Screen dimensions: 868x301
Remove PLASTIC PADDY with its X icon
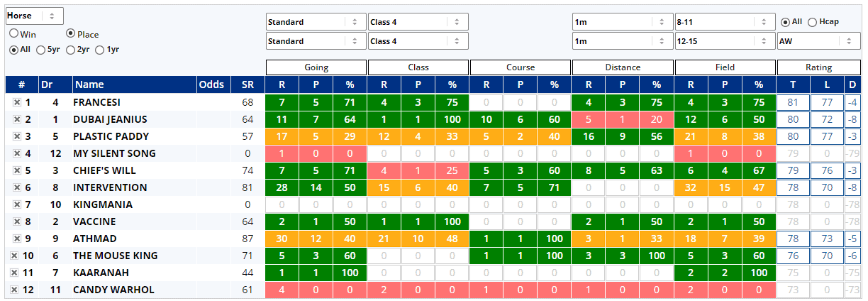tap(16, 136)
